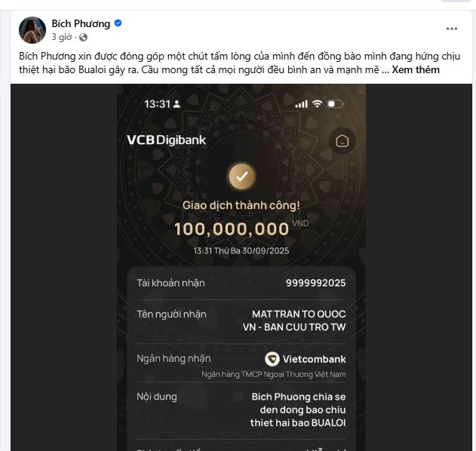This screenshot has width=476, height=451.
Task: Click the transaction date 30/09/2025
Action: coord(266,250)
